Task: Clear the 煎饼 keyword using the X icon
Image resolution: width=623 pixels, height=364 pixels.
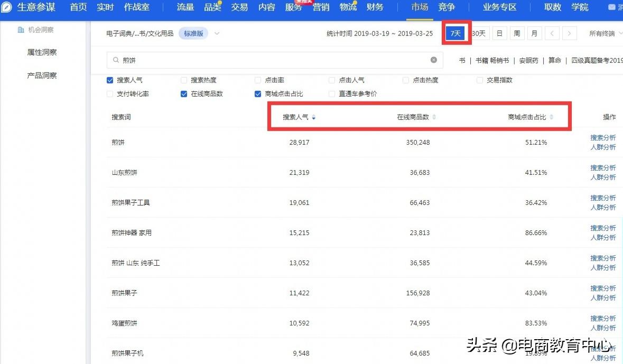Action: coord(434,60)
